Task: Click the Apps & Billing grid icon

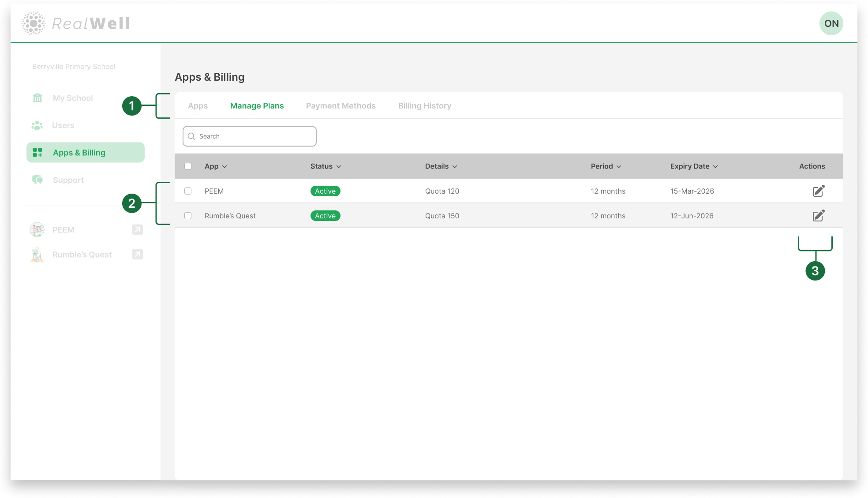Action: pos(37,152)
